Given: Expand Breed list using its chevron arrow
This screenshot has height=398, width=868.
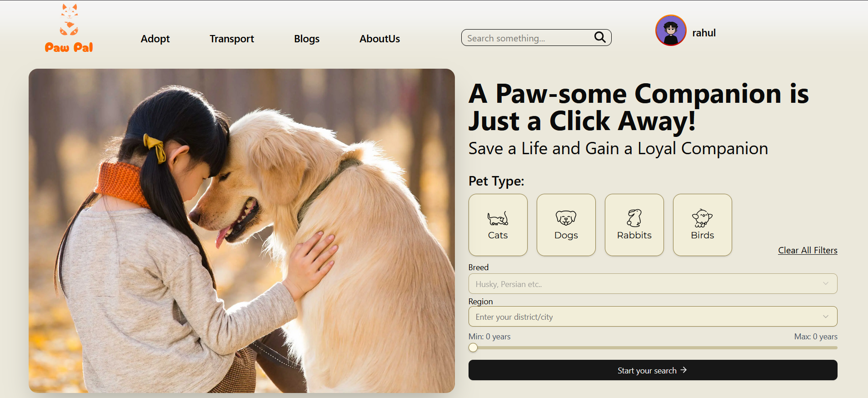Looking at the screenshot, I should 826,284.
